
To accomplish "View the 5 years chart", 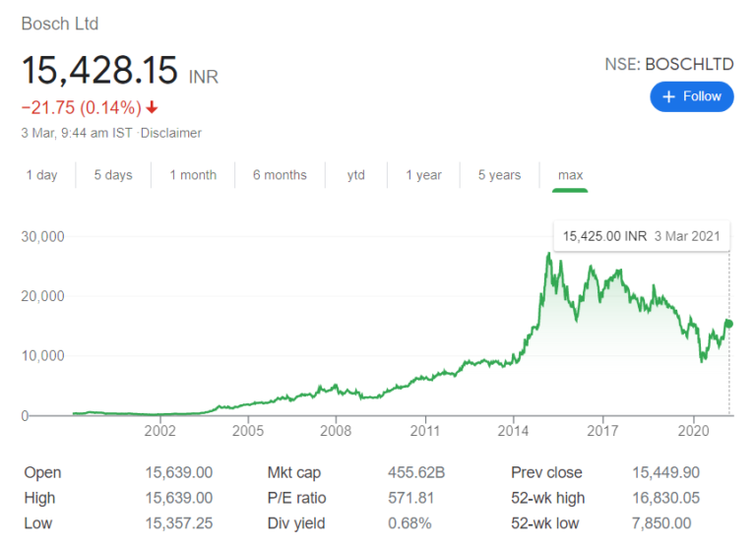I will coord(499,175).
